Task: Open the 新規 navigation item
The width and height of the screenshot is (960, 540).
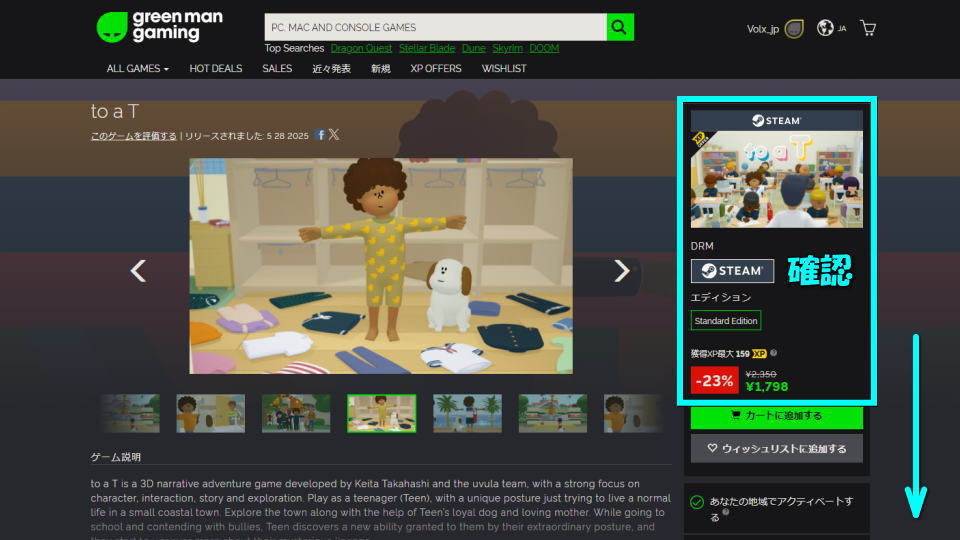Action: click(x=380, y=69)
